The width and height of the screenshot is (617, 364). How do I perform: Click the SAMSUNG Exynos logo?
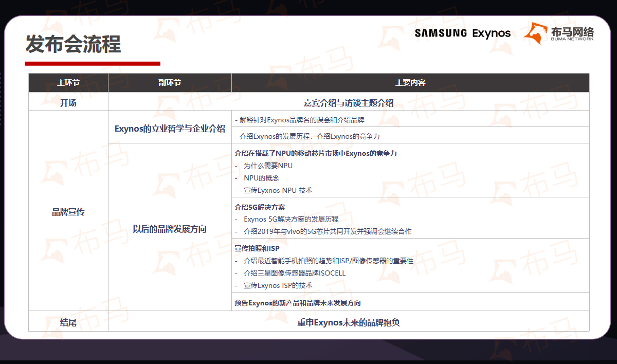(x=462, y=33)
